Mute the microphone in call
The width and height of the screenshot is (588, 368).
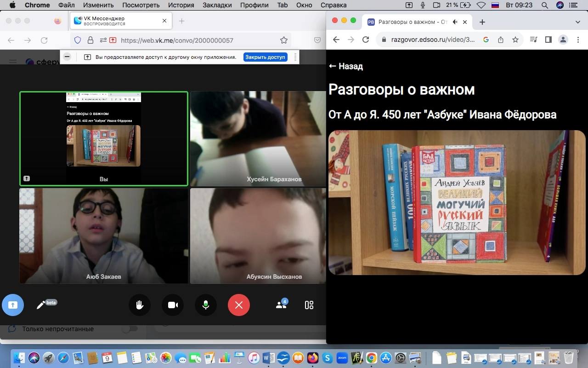[x=206, y=305]
